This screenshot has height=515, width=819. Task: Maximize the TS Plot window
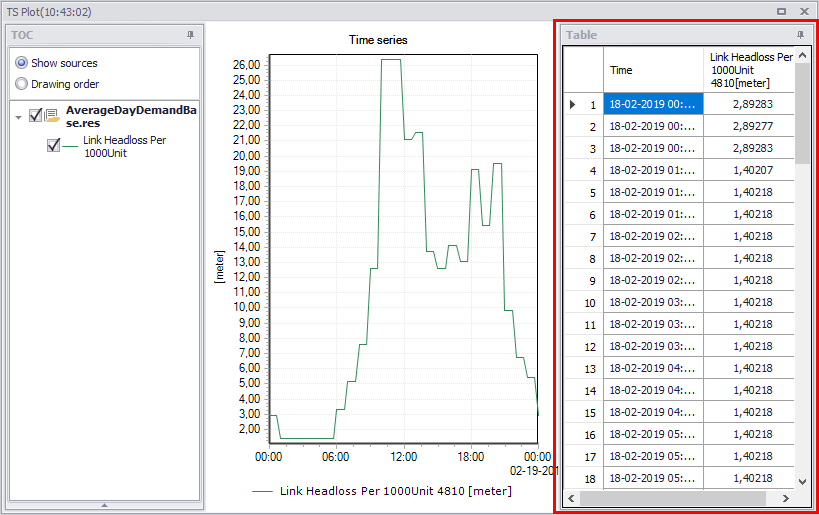781,11
